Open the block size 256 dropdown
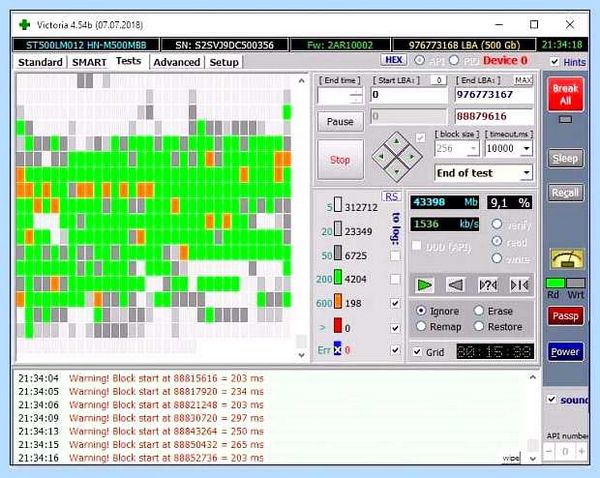The image size is (600, 478). click(x=474, y=148)
